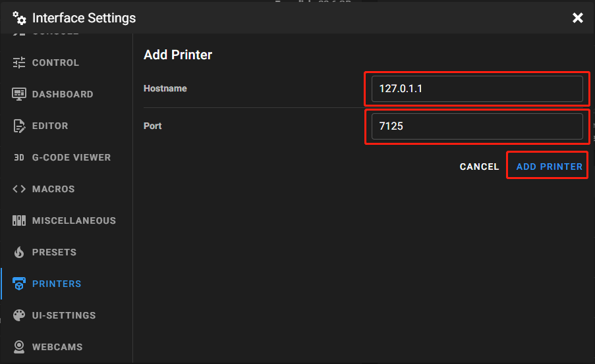Click the PRESETS flame icon
The image size is (595, 364).
tap(19, 252)
